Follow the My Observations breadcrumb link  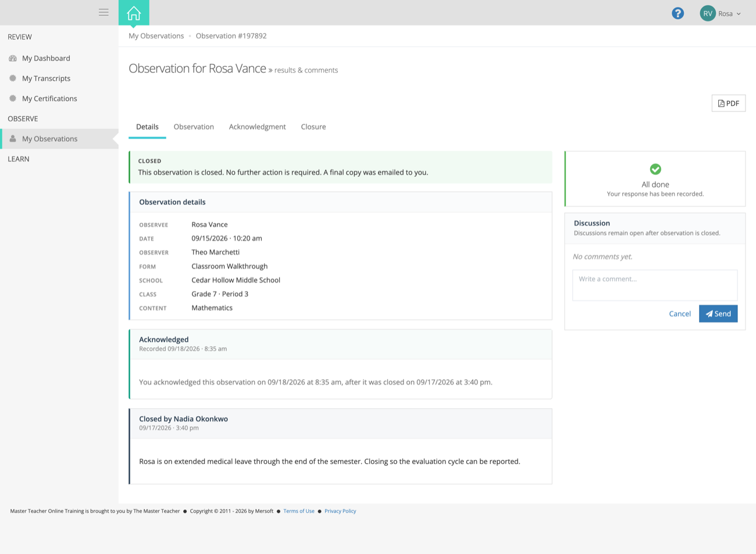tap(156, 36)
